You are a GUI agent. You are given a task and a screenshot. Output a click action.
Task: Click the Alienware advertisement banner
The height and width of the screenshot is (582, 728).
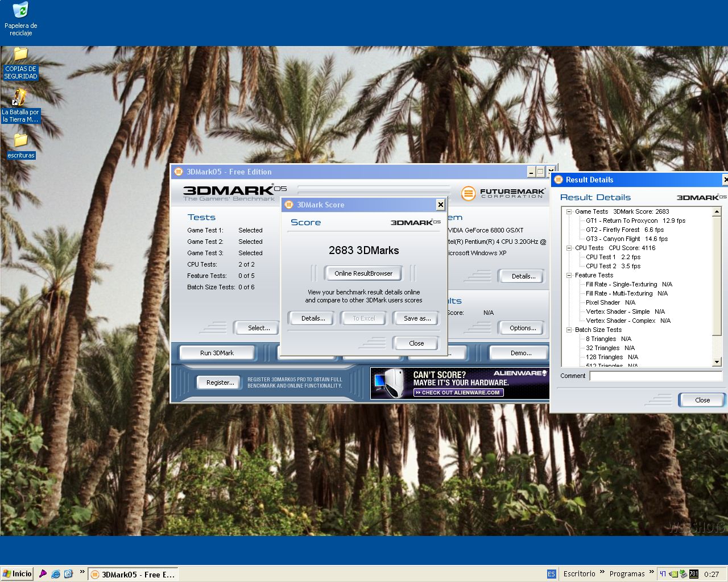pos(459,383)
